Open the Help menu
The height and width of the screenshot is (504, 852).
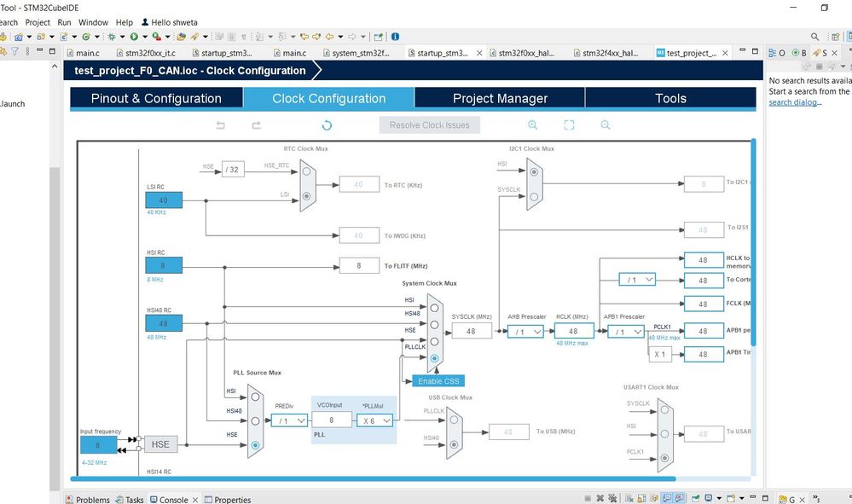124,22
